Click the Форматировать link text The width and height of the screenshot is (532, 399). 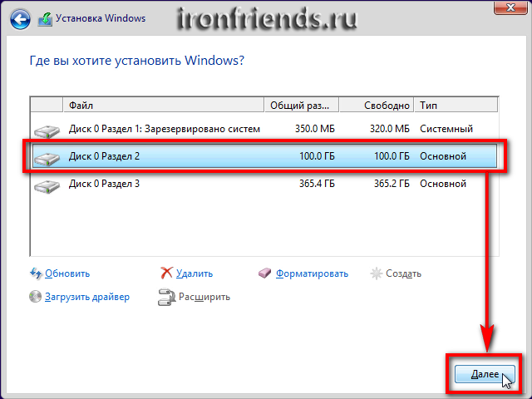click(x=312, y=273)
